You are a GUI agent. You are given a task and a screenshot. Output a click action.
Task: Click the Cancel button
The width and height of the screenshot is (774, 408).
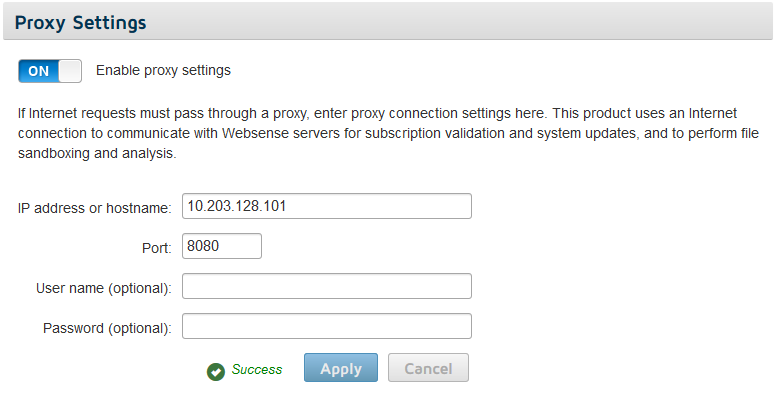click(428, 368)
